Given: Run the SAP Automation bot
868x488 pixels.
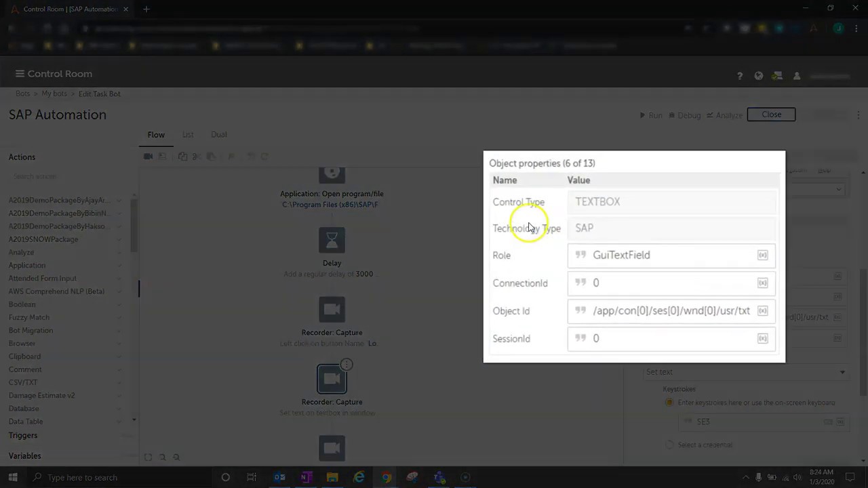Looking at the screenshot, I should click(x=651, y=115).
